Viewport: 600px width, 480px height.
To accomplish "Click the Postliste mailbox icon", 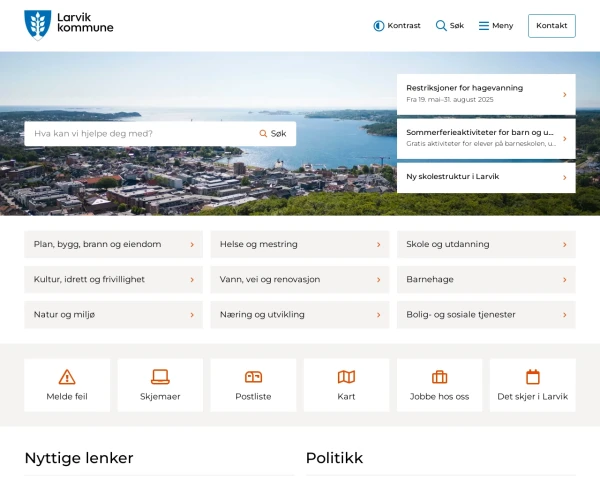I will (253, 377).
